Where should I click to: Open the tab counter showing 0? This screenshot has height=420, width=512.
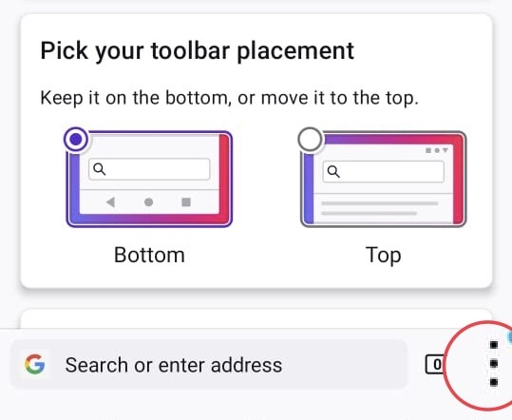point(435,364)
